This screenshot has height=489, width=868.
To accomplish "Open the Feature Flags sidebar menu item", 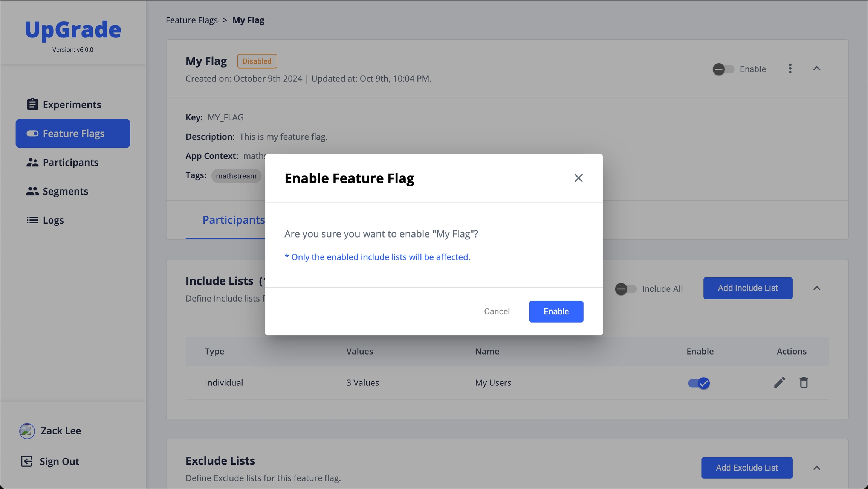I will (73, 133).
